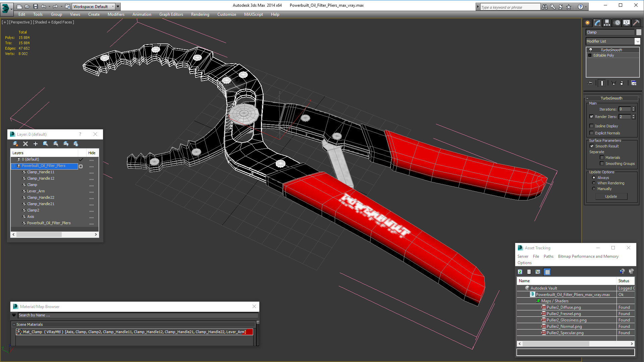
Task: Open Material/Map Browser options arrow
Action: [14, 315]
